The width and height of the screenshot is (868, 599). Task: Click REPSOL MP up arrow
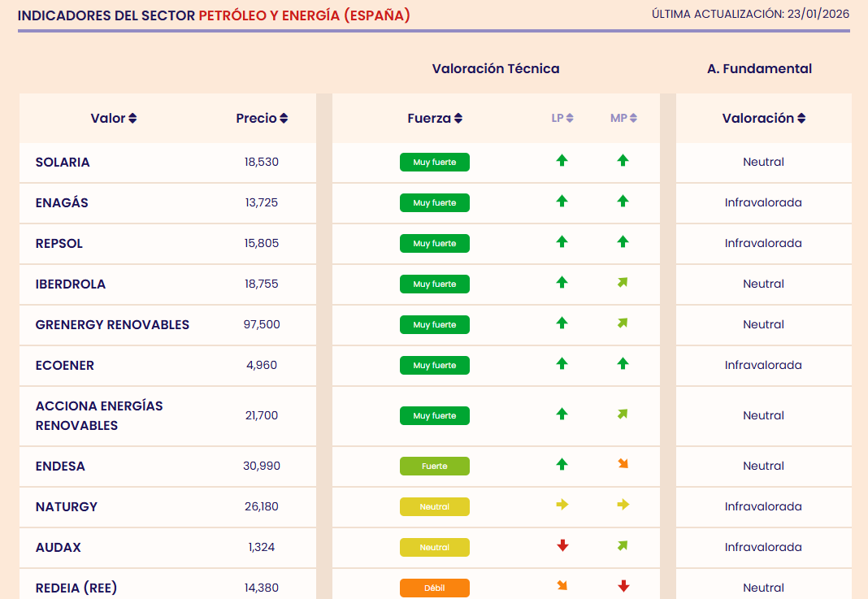tap(623, 241)
